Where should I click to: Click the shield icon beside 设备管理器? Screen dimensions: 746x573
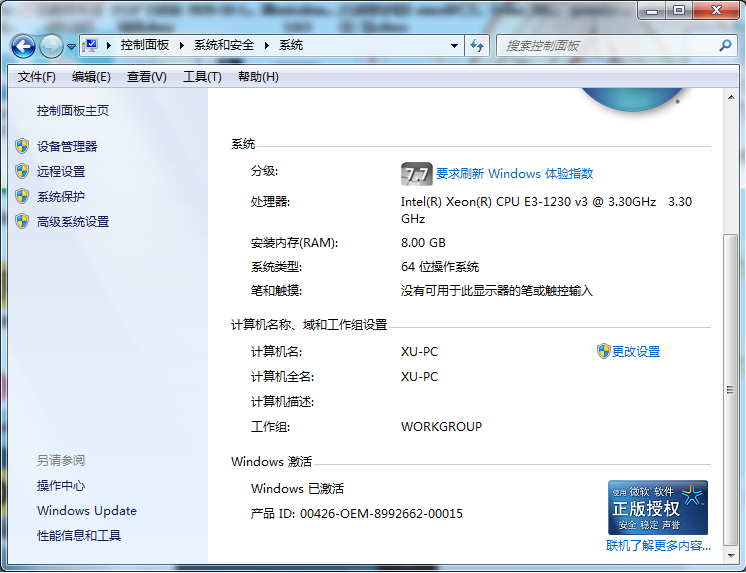point(22,146)
